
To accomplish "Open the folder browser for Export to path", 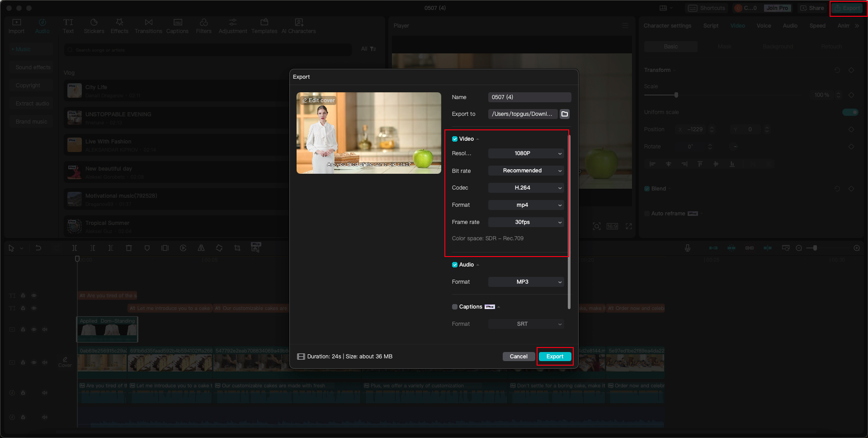I will (564, 114).
